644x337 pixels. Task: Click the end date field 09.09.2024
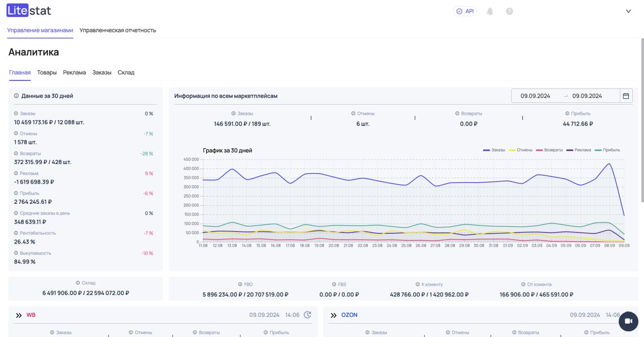[587, 96]
